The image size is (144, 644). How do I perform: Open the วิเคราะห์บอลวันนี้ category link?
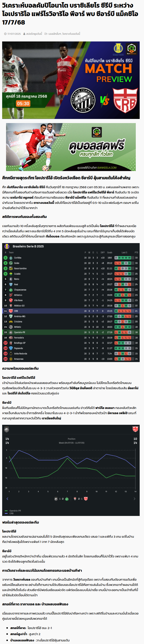71,34
